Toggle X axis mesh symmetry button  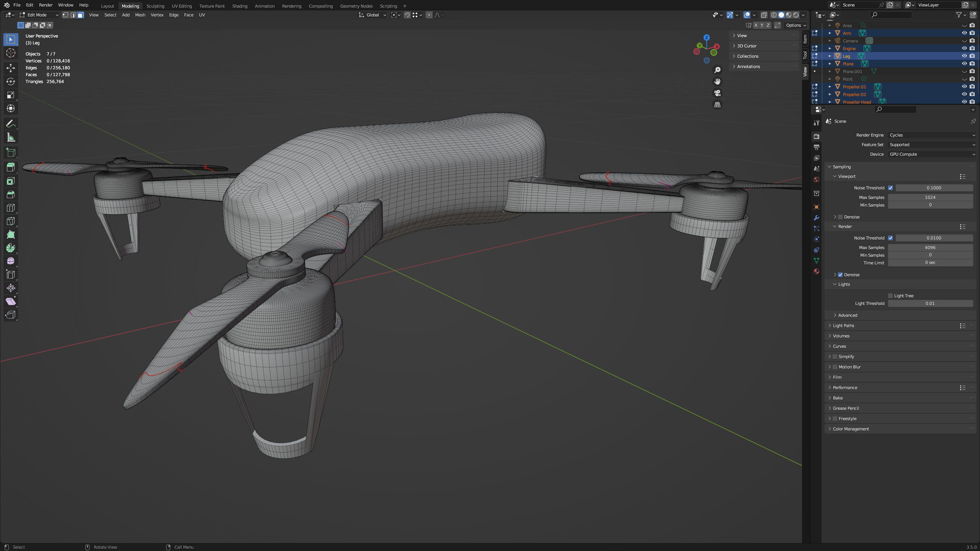coord(756,25)
